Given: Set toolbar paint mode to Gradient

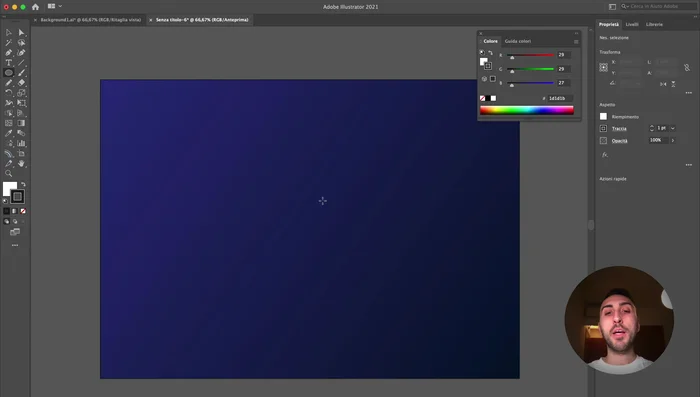Looking at the screenshot, I should pos(15,211).
